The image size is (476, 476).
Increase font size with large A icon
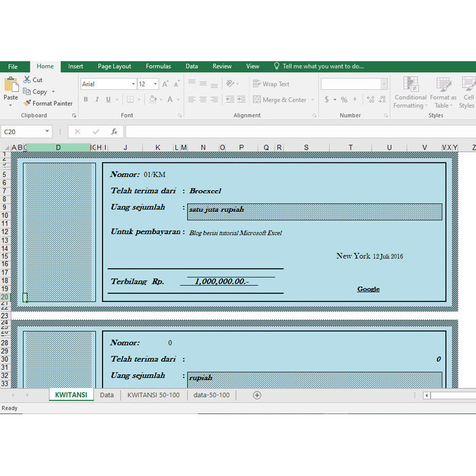click(x=165, y=84)
